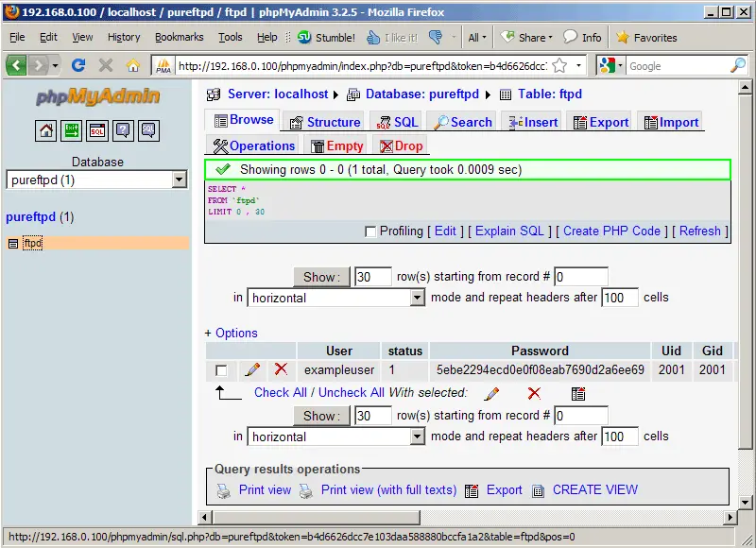This screenshot has width=756, height=548.
Task: Open the File menu
Action: point(17,37)
